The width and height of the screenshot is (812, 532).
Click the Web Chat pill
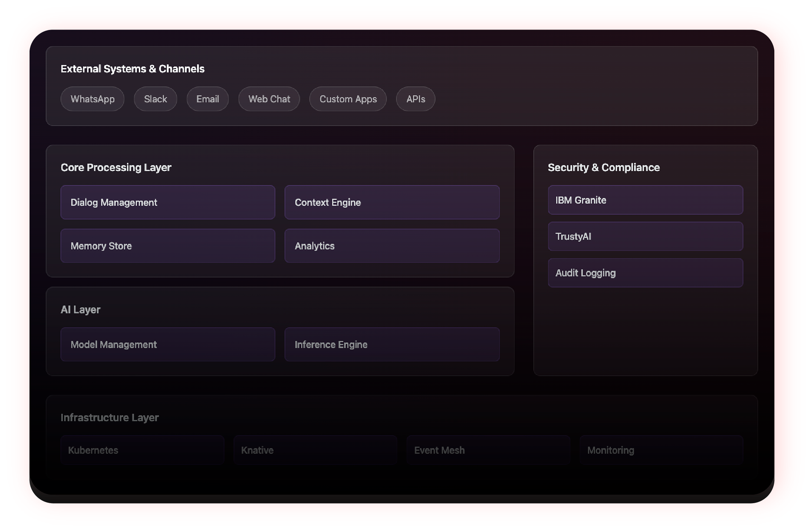269,99
